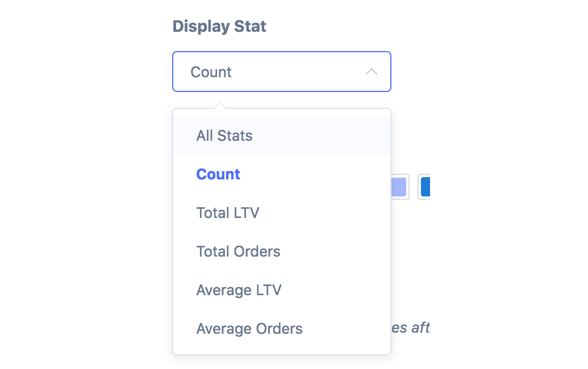Click the Count combo box field

273,72
